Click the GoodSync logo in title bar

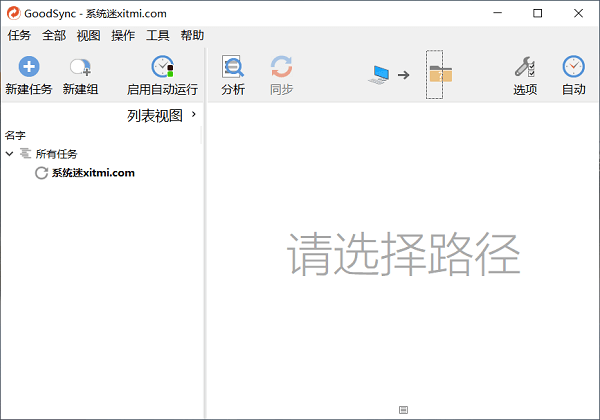[13, 13]
